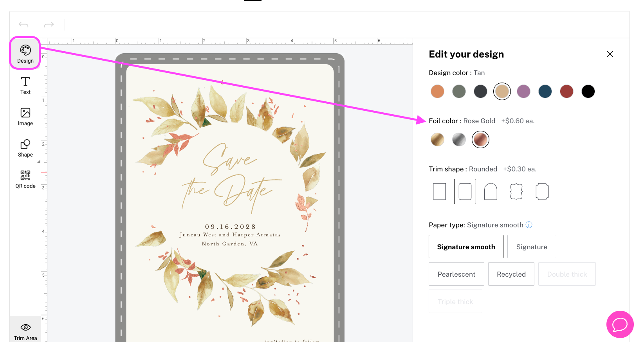Close the Edit your design panel
The width and height of the screenshot is (644, 342).
coord(610,54)
